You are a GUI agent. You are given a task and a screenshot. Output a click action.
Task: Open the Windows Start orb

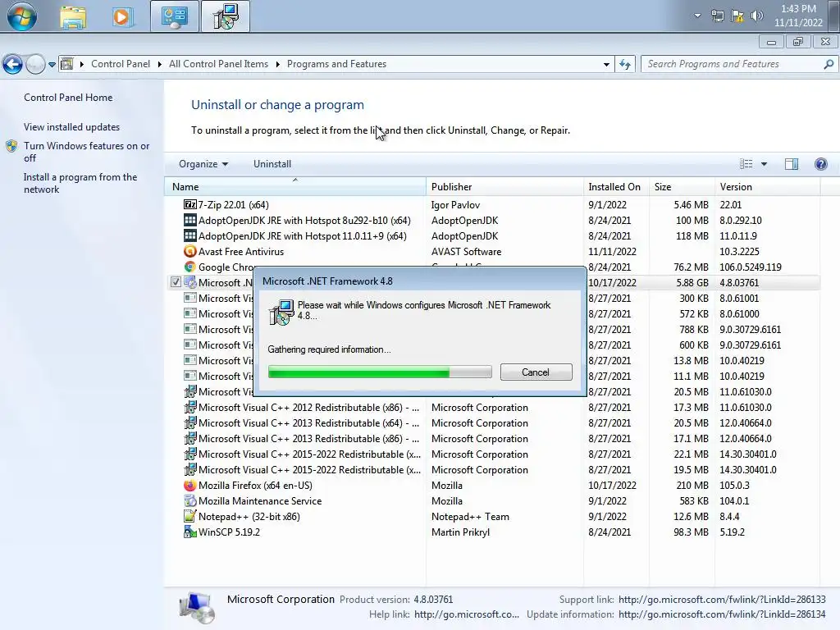point(22,16)
